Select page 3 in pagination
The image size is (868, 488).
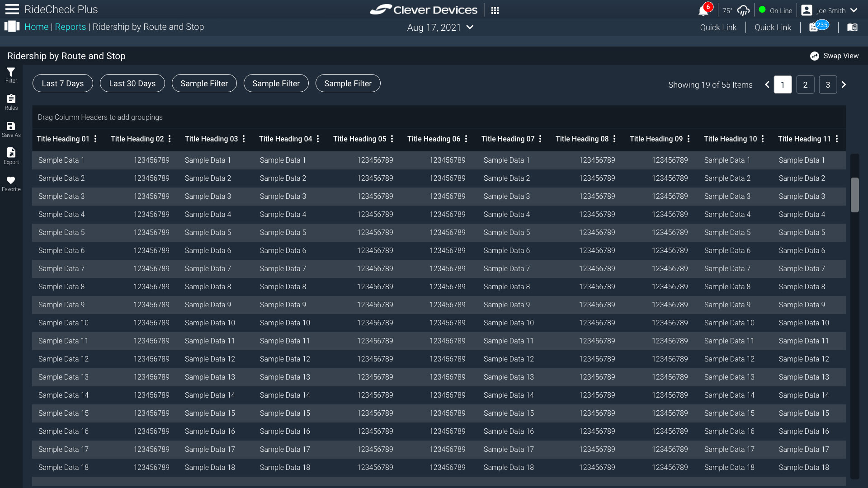(828, 84)
